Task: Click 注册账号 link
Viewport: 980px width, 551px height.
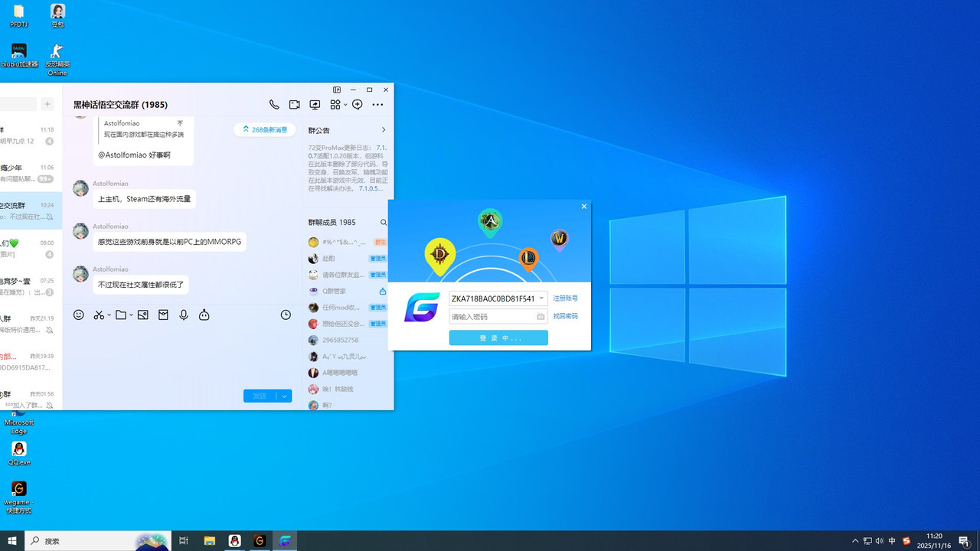Action: pyautogui.click(x=566, y=298)
